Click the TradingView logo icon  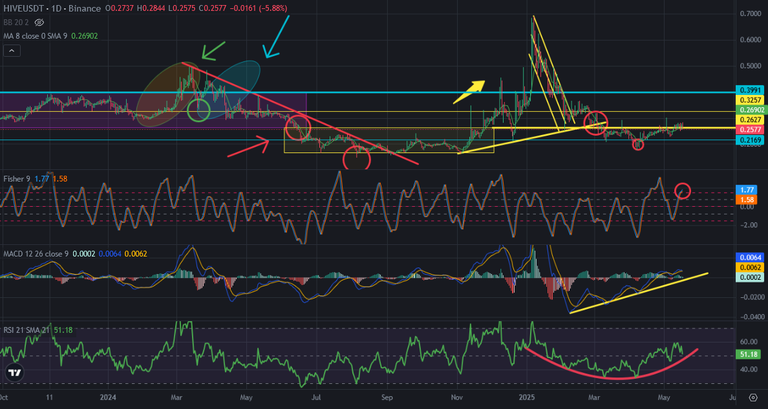(14, 373)
